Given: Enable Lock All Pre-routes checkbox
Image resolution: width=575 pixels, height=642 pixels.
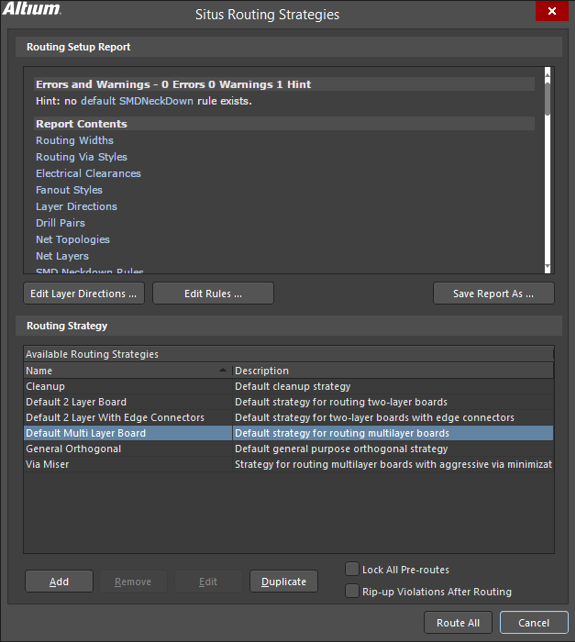Looking at the screenshot, I should (x=352, y=569).
